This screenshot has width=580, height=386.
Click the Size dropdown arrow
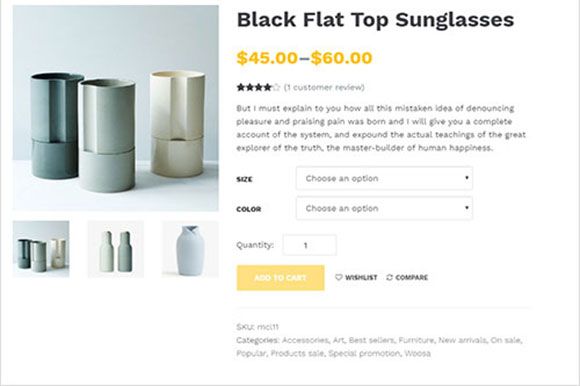(466, 178)
